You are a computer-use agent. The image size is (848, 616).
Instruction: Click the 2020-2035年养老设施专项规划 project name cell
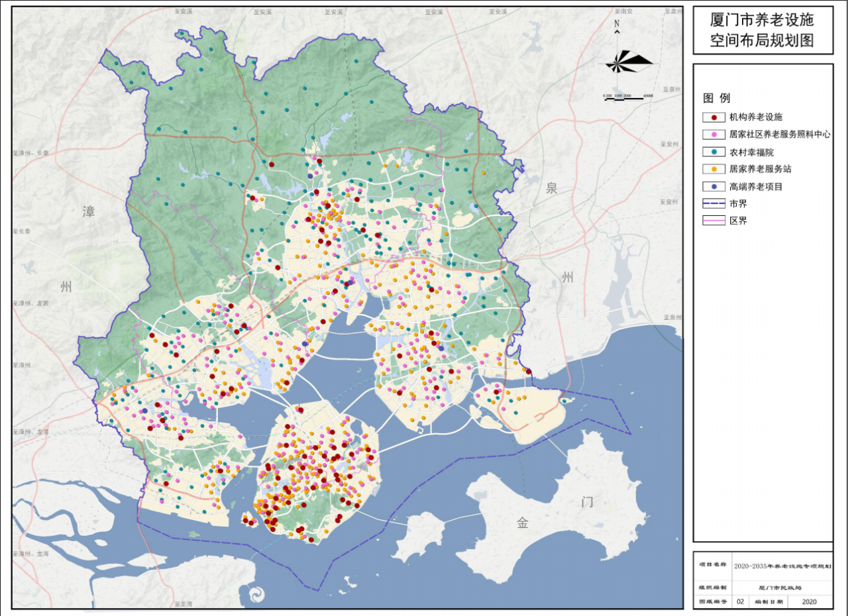(x=782, y=566)
